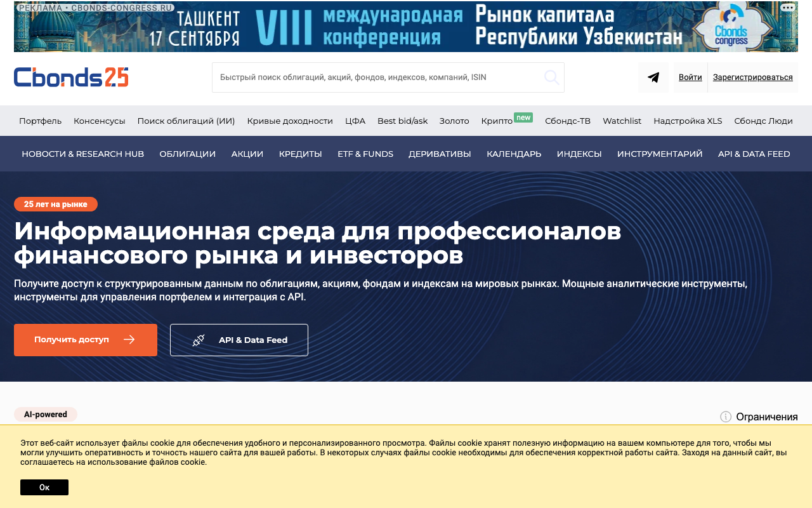
Task: Select the ОБЛИГАЦИИ navigation tab
Action: tap(187, 154)
